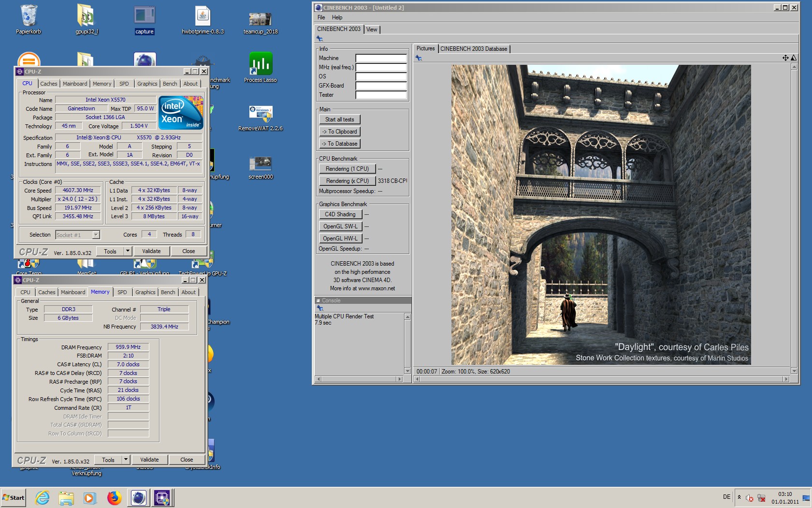Show hidden tray icons arrow
This screenshot has height=508, width=812.
pyautogui.click(x=739, y=497)
